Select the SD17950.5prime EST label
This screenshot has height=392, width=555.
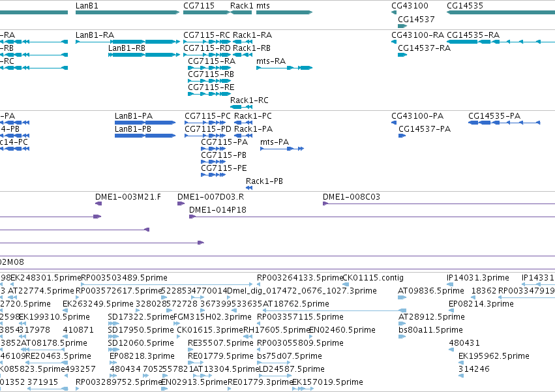coord(140,331)
